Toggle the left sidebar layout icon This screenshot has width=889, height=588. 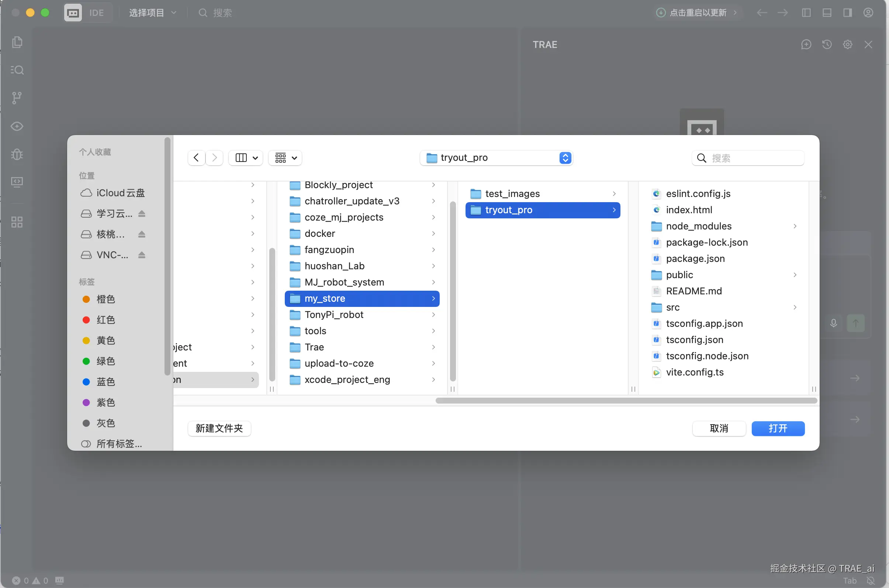pyautogui.click(x=806, y=13)
